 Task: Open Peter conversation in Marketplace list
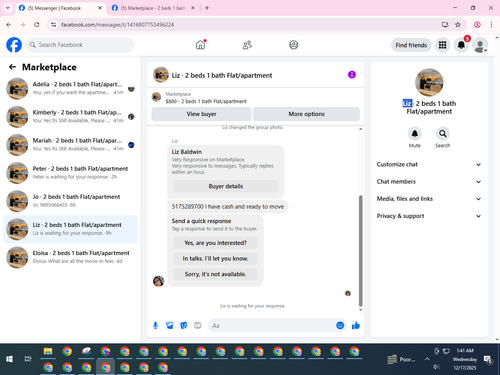70,173
